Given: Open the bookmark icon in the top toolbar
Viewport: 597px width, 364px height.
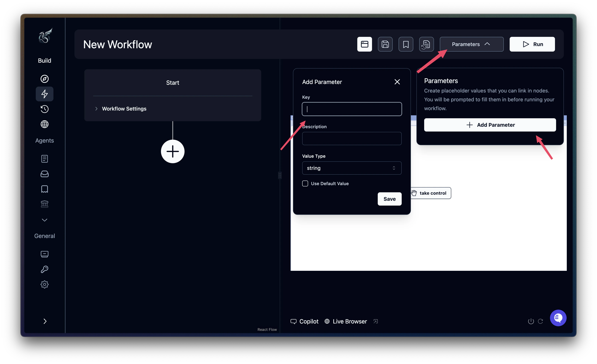Looking at the screenshot, I should click(x=406, y=44).
